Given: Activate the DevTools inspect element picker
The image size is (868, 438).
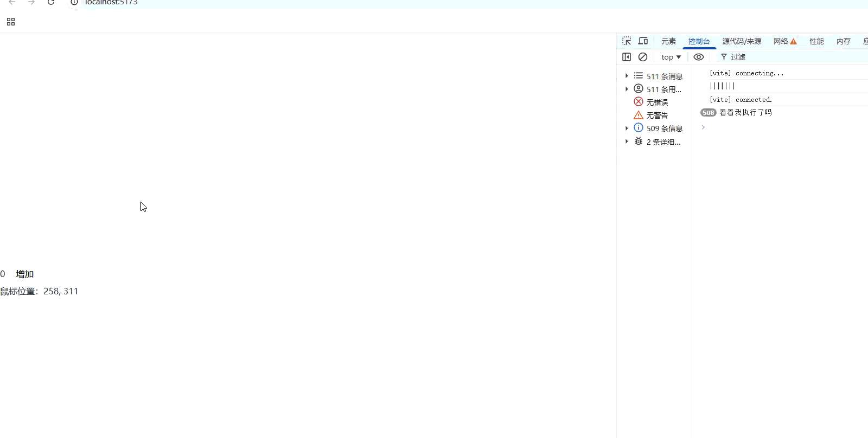Looking at the screenshot, I should 627,41.
